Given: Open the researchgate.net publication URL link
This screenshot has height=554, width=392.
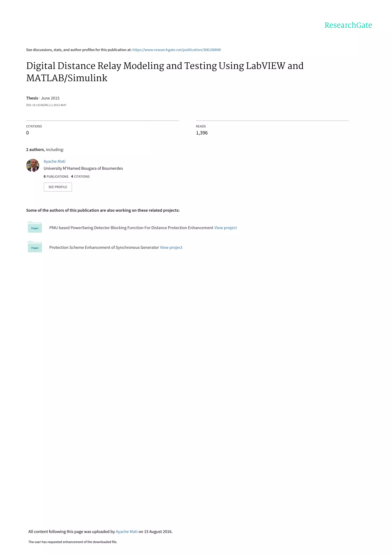Looking at the screenshot, I should (x=176, y=50).
